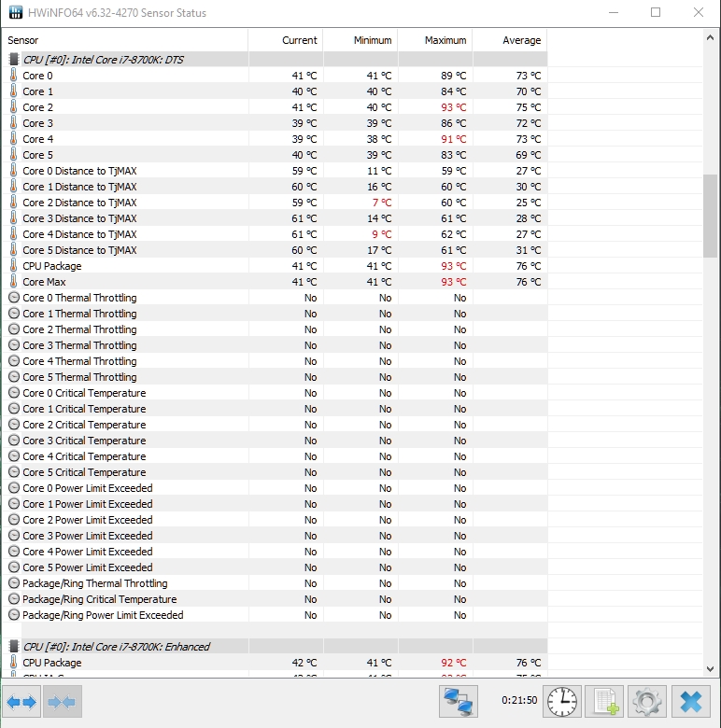
Task: Select the Core 5 sensor row
Action: tap(275, 155)
